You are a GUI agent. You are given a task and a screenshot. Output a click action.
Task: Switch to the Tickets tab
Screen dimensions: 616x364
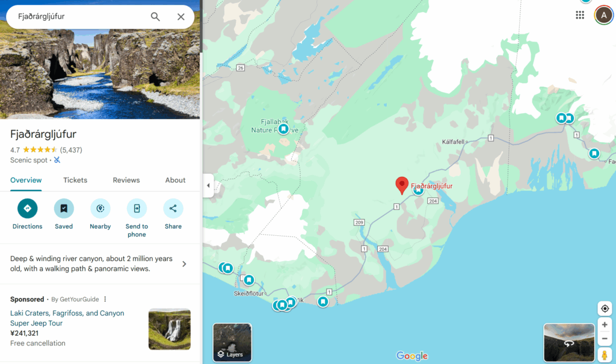click(75, 180)
